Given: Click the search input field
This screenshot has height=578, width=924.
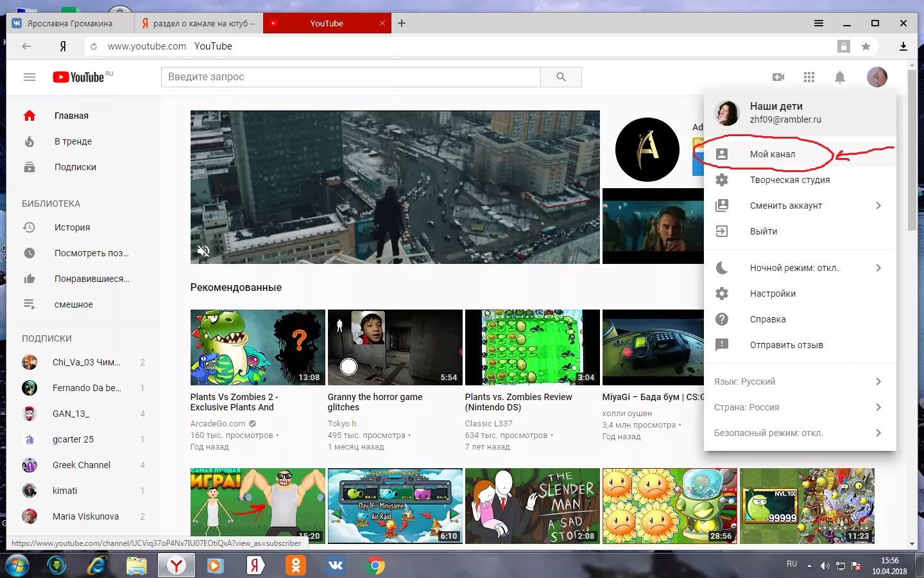Looking at the screenshot, I should [x=351, y=77].
